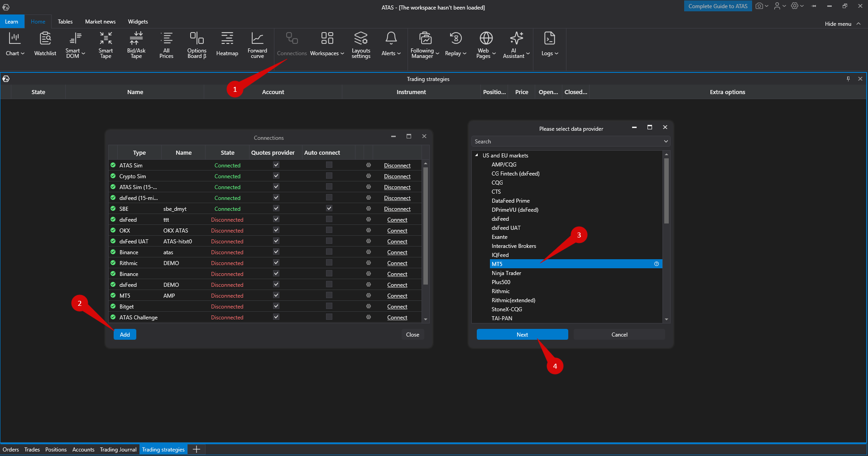Click the Workspaces icon
868x456 pixels.
327,38
